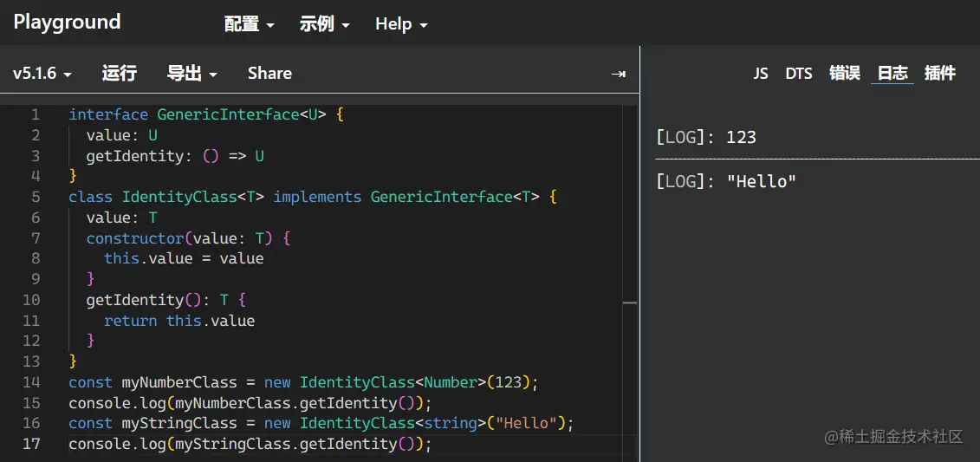Click 'return this.value' on line 11
This screenshot has width=980, height=462.
coord(179,321)
